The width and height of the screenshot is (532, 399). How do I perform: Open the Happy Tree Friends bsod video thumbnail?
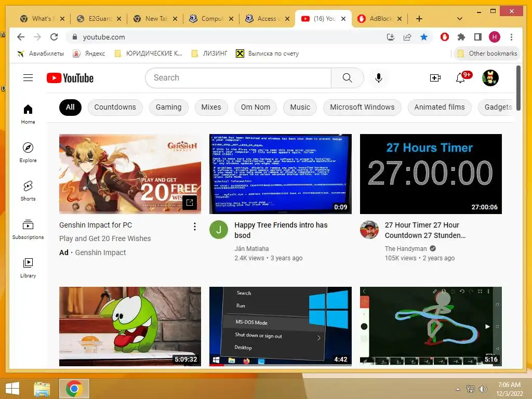(280, 174)
